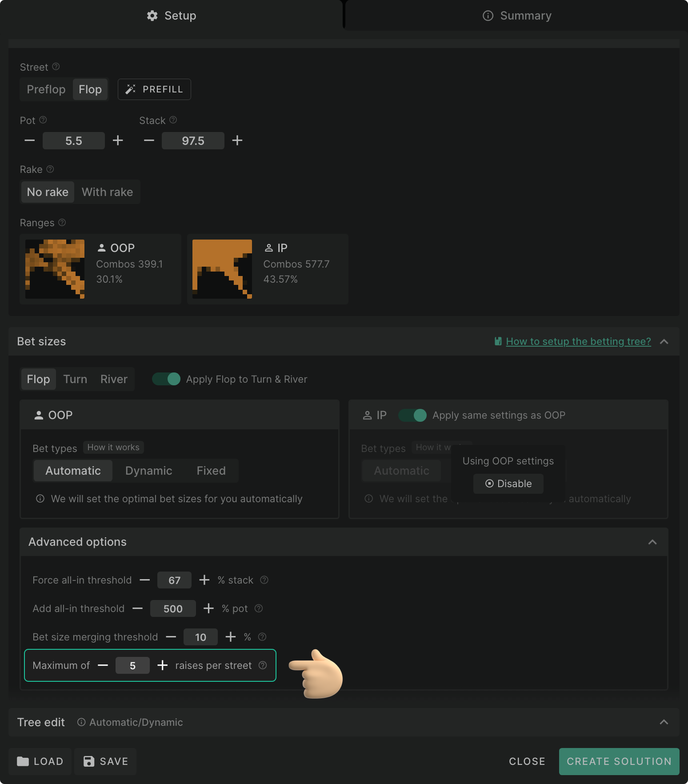The image size is (688, 784).
Task: Switch to the Summary tab
Action: point(516,16)
